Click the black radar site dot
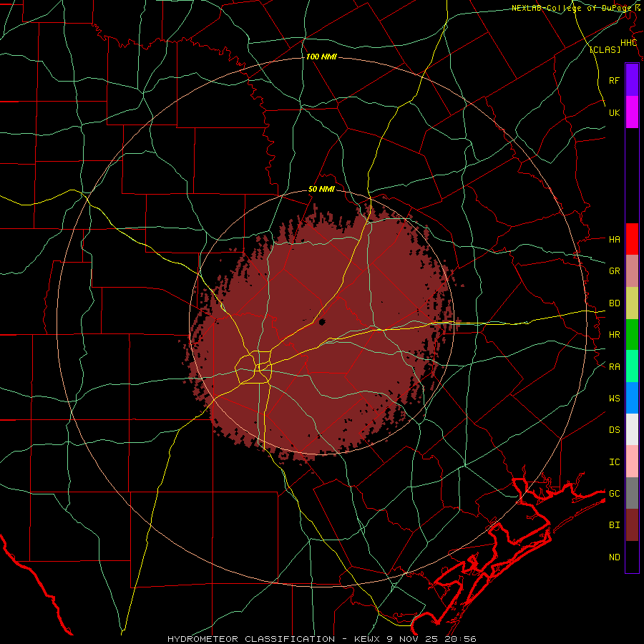644x644 pixels. coord(322,322)
